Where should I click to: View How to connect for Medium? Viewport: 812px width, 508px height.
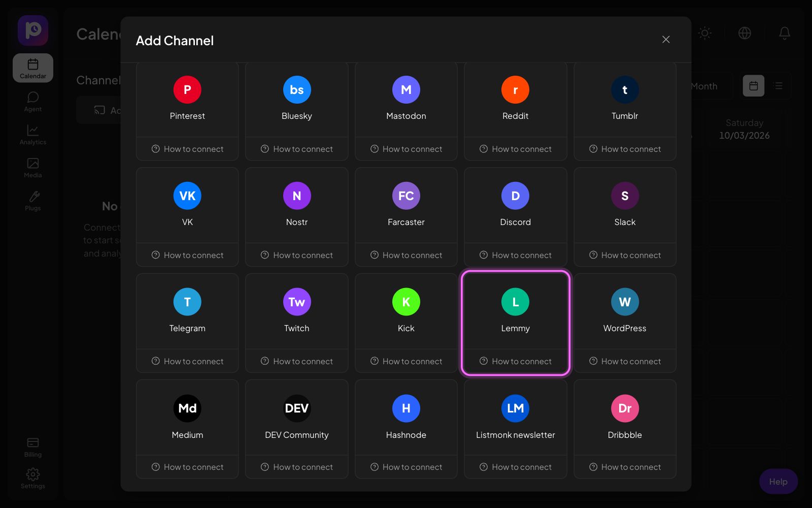click(x=187, y=467)
